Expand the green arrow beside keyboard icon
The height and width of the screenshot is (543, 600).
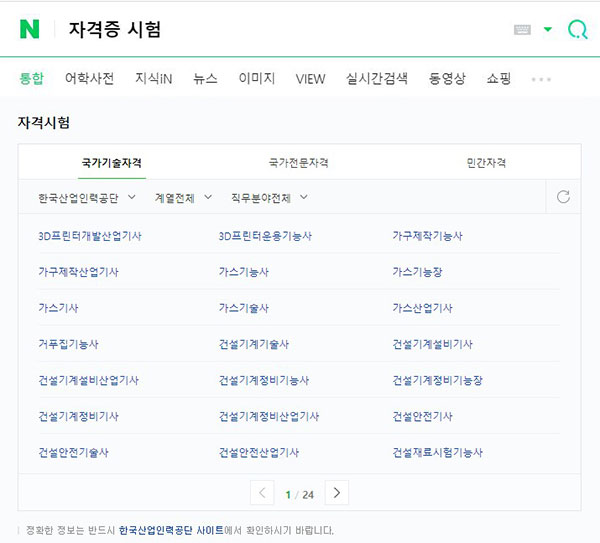(548, 30)
